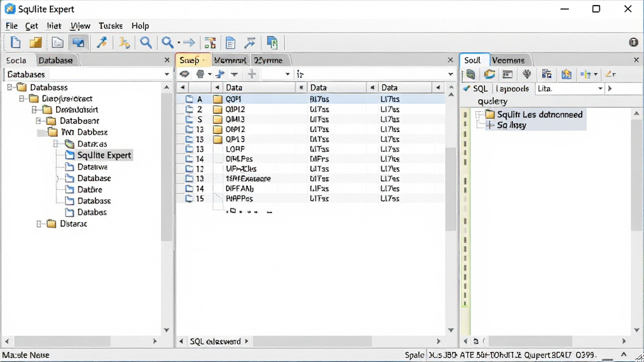Click the plus add icon in grid toolbar
The image size is (644, 362).
coord(252,74)
